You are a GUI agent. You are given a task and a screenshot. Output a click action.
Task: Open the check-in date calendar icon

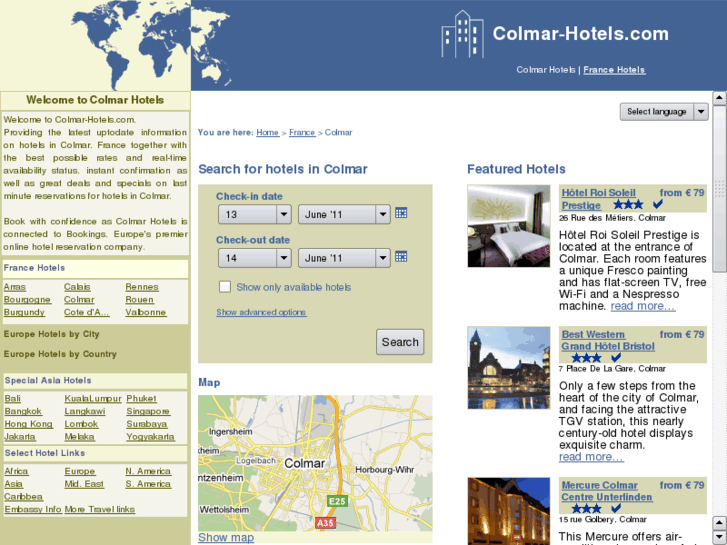[401, 213]
